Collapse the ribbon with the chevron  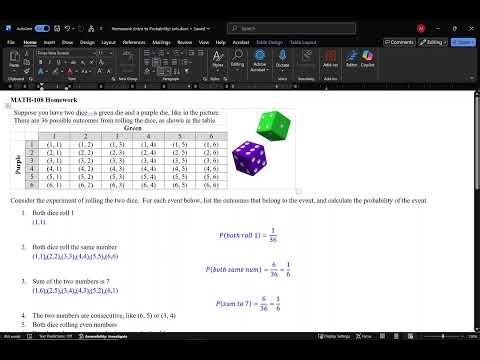click(472, 78)
